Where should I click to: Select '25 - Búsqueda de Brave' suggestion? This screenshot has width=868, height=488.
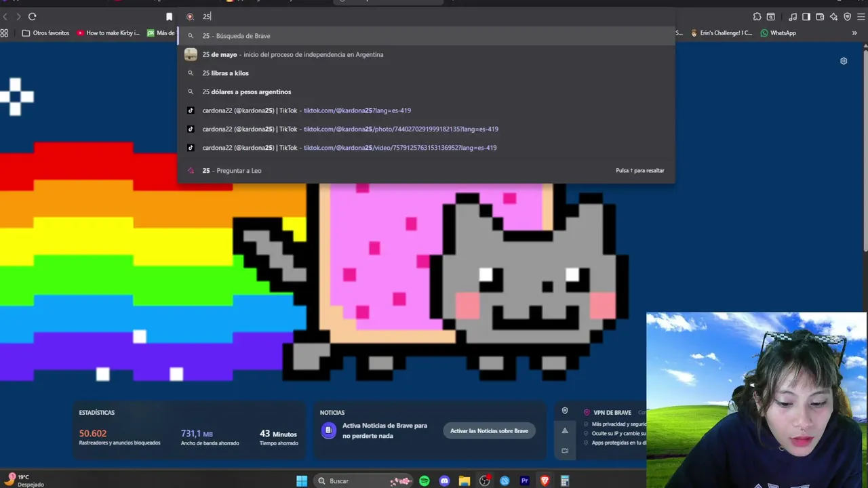[x=426, y=36]
